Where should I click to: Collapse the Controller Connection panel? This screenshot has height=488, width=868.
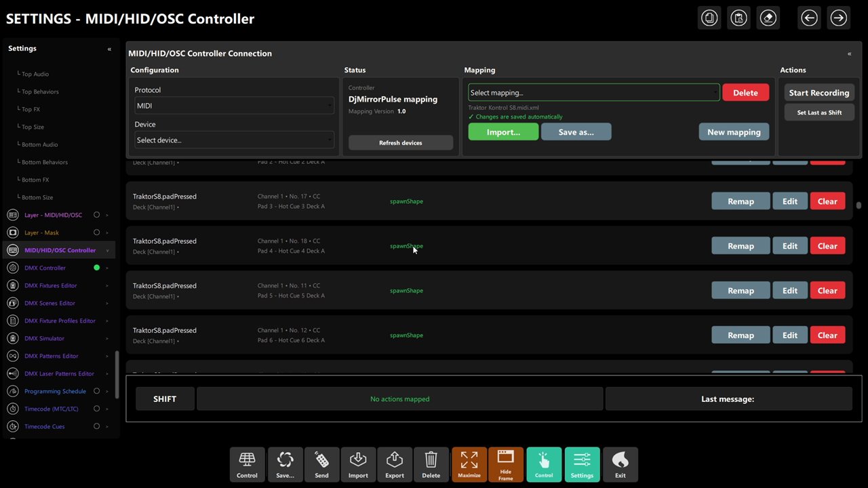pos(849,54)
